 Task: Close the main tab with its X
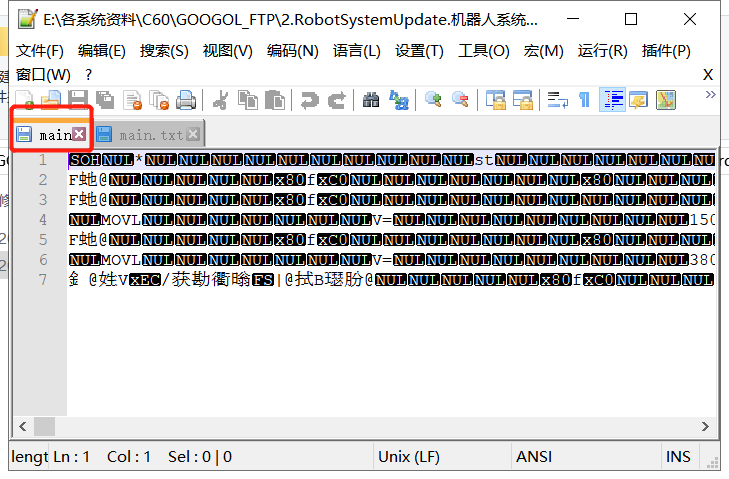tap(80, 134)
